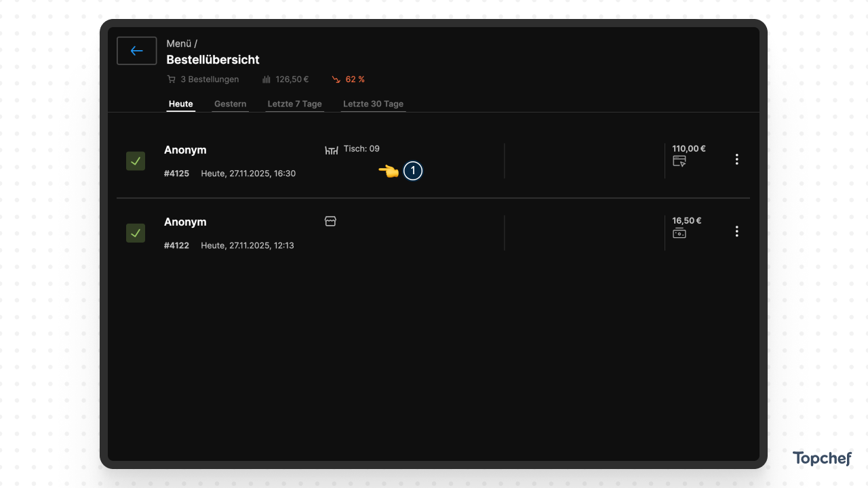Viewport: 868px width, 488px height.
Task: Click the back arrow button
Action: point(137,51)
